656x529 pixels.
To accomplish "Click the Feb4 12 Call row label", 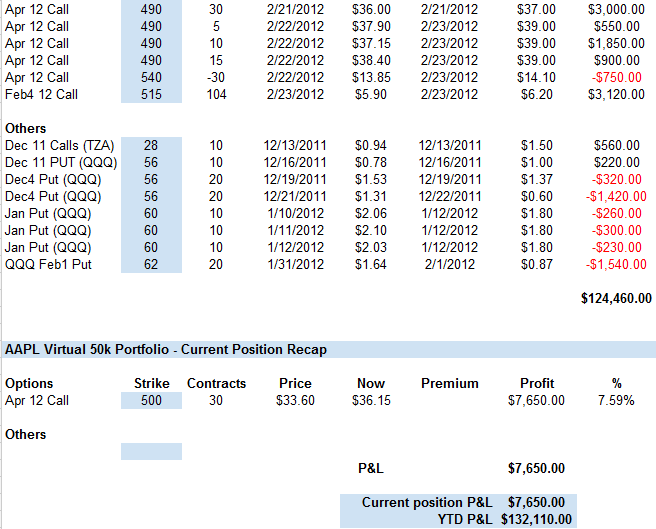I will click(41, 94).
